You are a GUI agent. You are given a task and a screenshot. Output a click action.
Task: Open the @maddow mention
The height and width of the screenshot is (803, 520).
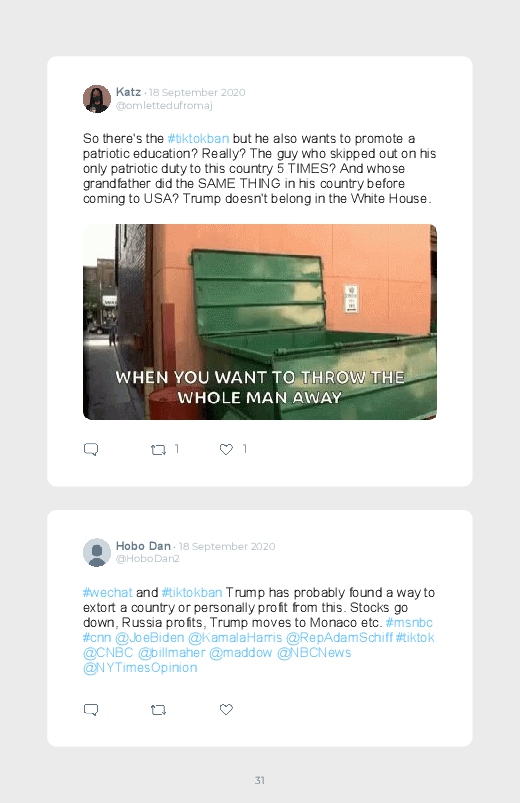coord(240,652)
